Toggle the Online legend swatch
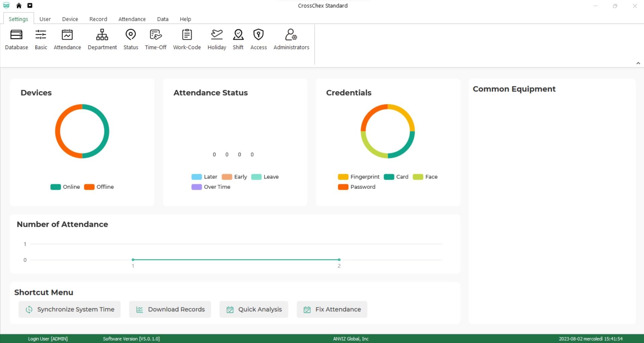 tap(55, 187)
